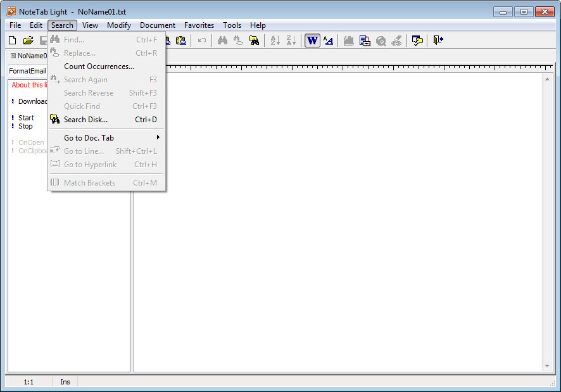561x392 pixels.
Task: Click the NoteTab Light title bar app icon
Action: click(x=11, y=11)
